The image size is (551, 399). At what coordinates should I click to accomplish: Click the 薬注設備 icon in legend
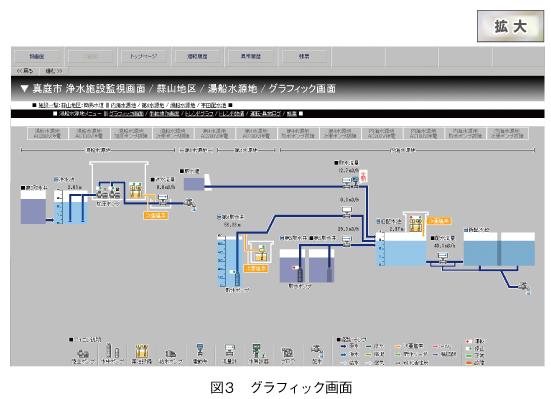pos(142,351)
